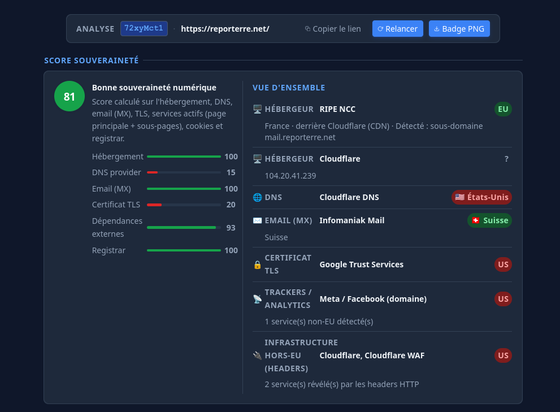Click the question mark next to Cloudflare

(x=506, y=159)
